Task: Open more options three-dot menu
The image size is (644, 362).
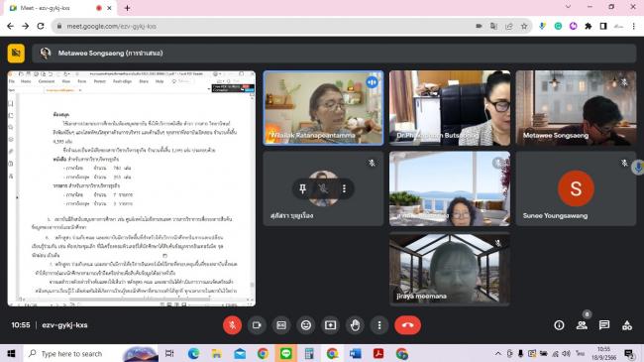Action: pos(379,325)
